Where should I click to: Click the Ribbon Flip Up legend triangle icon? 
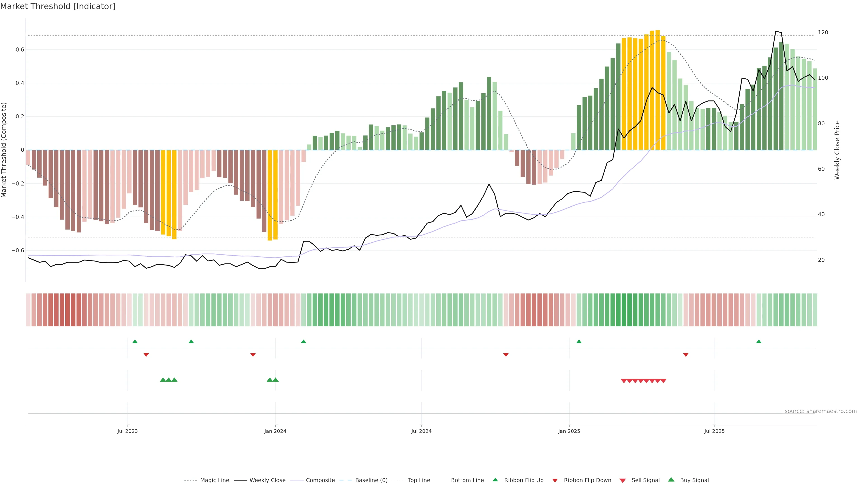495,480
